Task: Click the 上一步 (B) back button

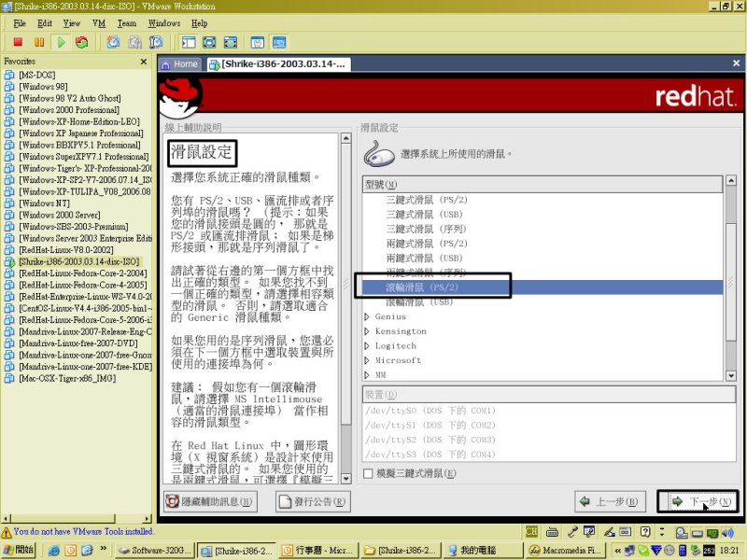Action: (611, 501)
